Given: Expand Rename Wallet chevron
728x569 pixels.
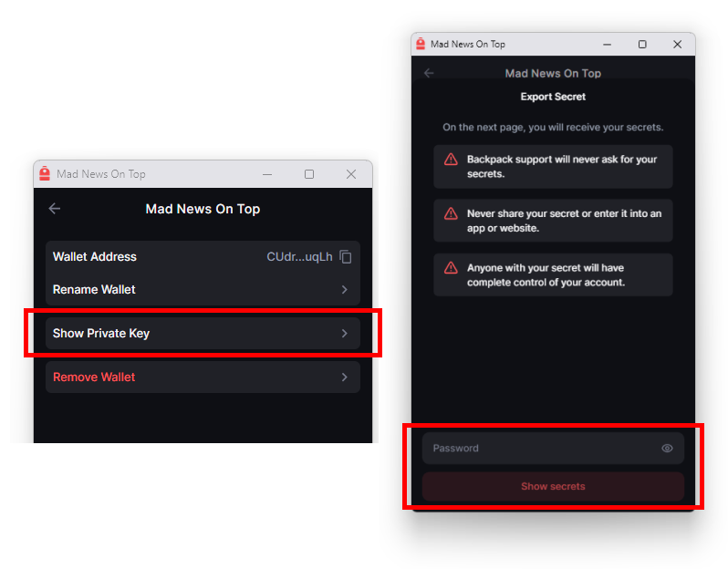Looking at the screenshot, I should (x=345, y=290).
